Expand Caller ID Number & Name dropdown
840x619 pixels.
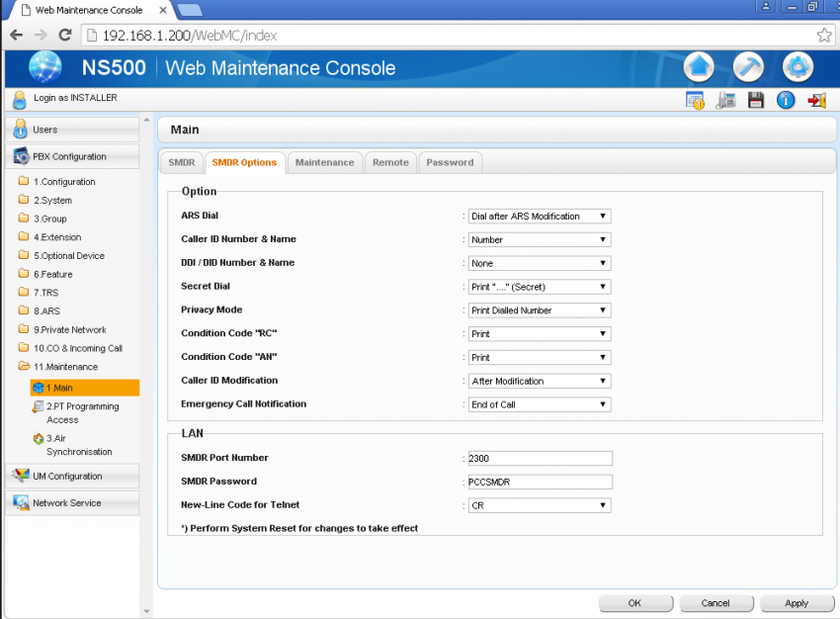[x=539, y=240]
